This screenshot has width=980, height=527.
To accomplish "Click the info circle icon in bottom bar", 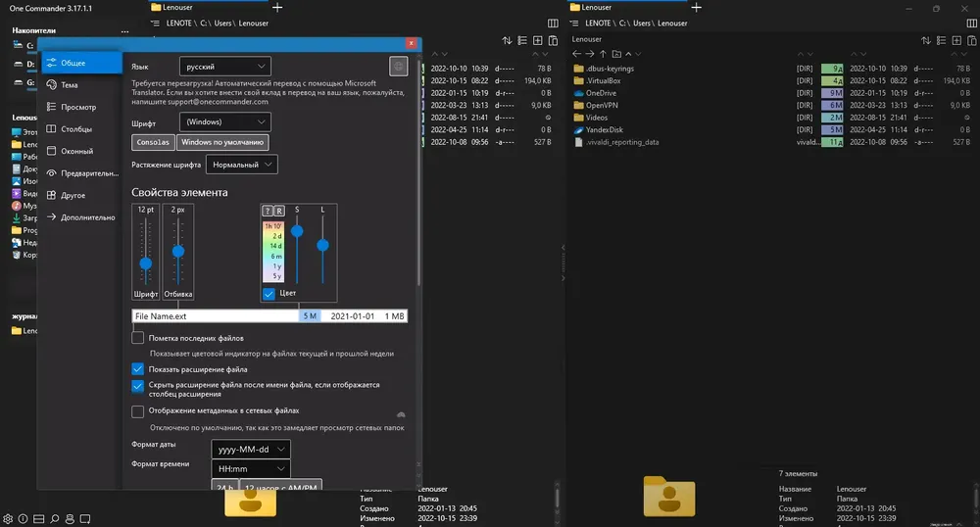I will click(24, 519).
